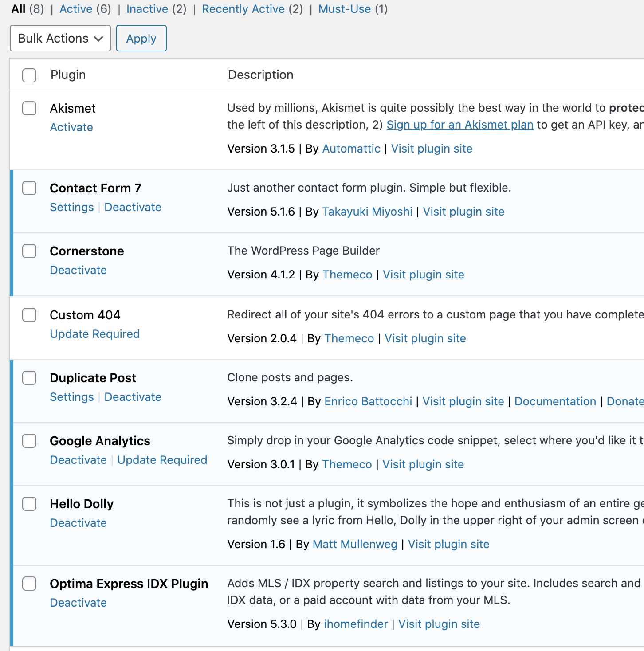Visit plugin site for Duplicate Post

coord(463,401)
